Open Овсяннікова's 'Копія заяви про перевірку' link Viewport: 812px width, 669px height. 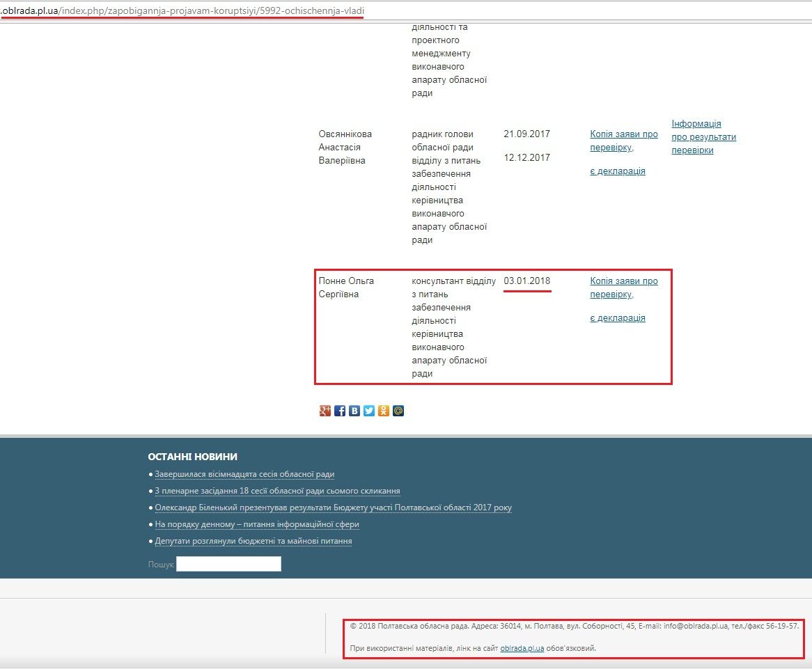point(623,141)
